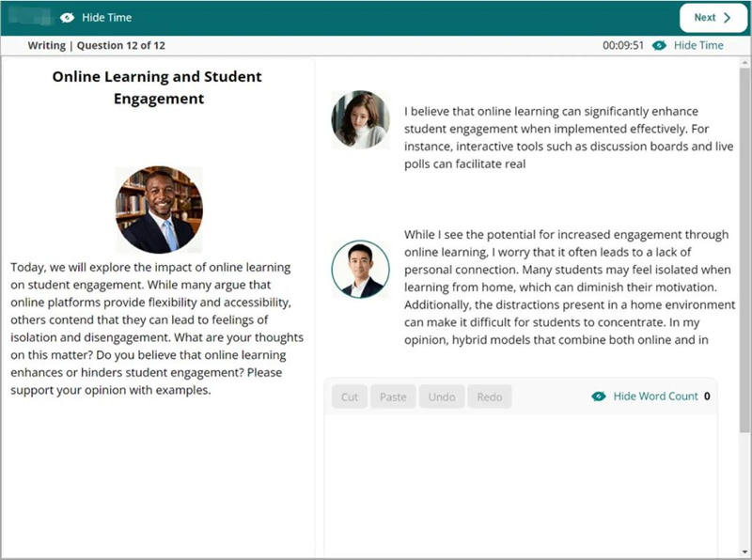Click the male student's avatar
This screenshot has height=560, width=752.
click(360, 269)
